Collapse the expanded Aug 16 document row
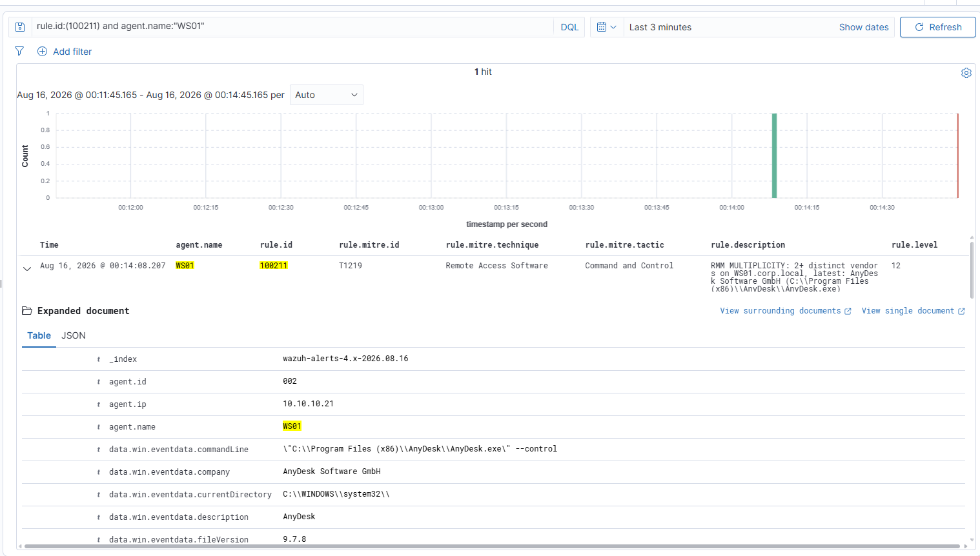 tap(27, 268)
